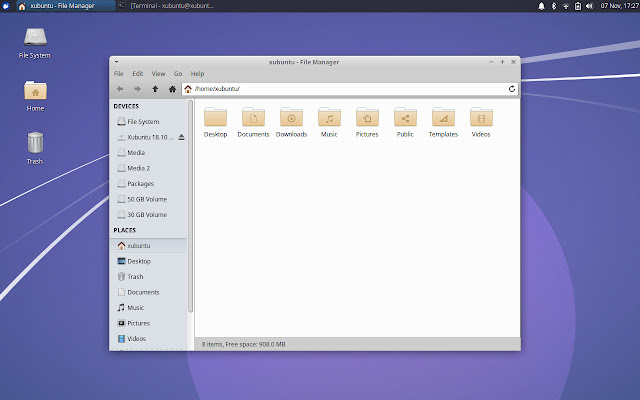Click the DEVICES sidebar heading

coord(126,106)
